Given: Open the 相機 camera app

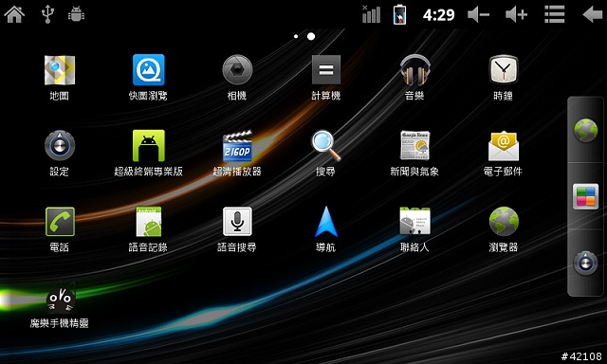Looking at the screenshot, I should (x=237, y=70).
